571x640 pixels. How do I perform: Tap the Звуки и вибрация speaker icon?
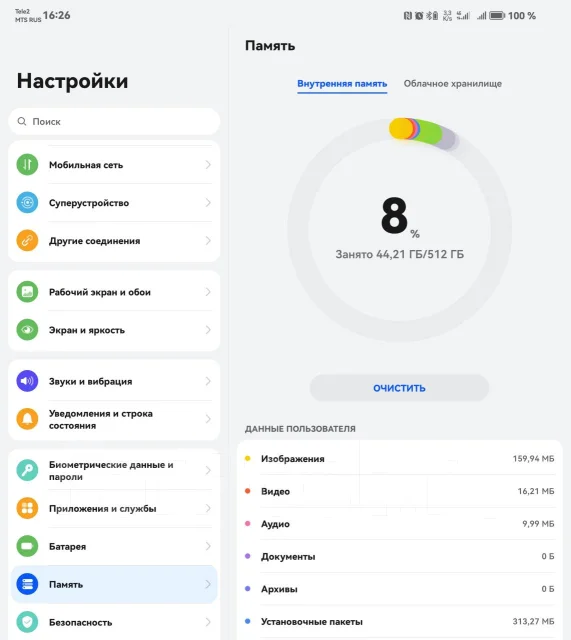(x=27, y=381)
